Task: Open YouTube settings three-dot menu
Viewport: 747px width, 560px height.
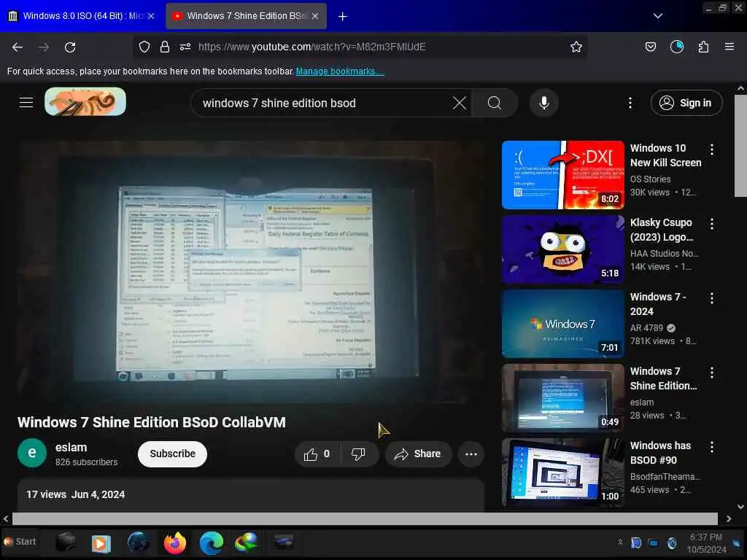Action: click(630, 103)
